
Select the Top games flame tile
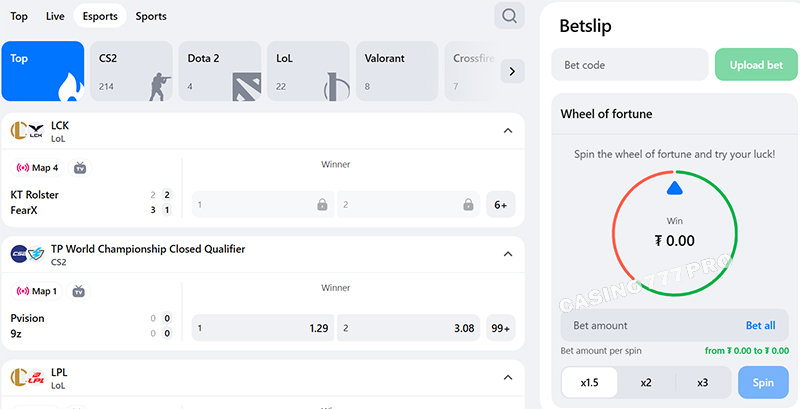[42, 71]
